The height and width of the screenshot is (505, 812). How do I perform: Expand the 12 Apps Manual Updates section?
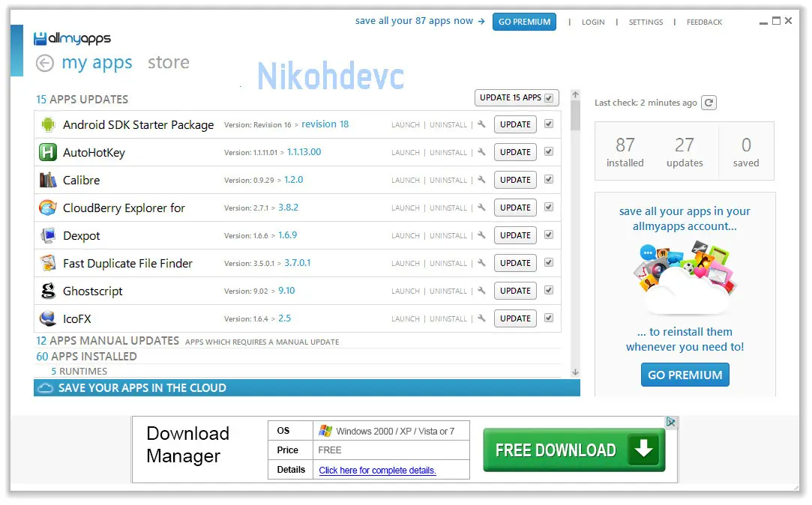pos(107,341)
